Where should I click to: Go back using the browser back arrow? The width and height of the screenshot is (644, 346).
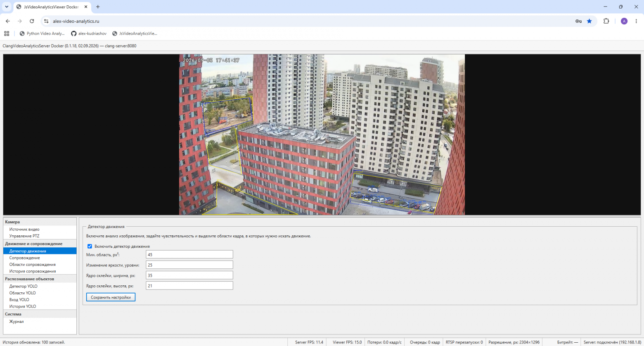(x=8, y=21)
